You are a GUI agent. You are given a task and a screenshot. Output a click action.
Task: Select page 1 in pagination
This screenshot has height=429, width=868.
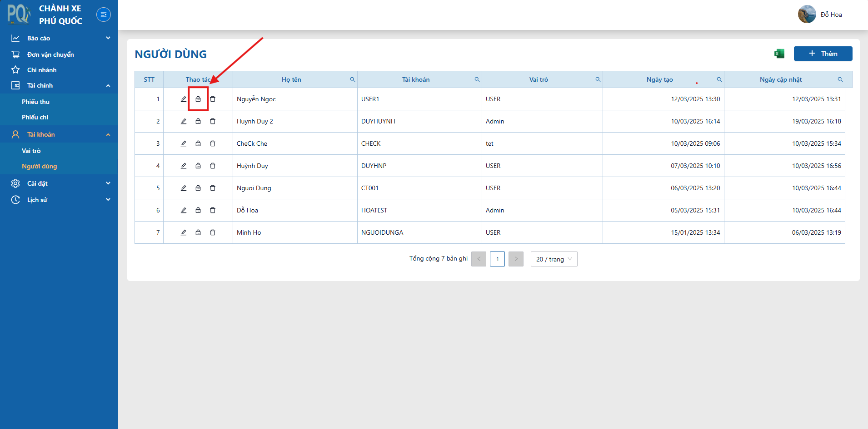pos(497,259)
